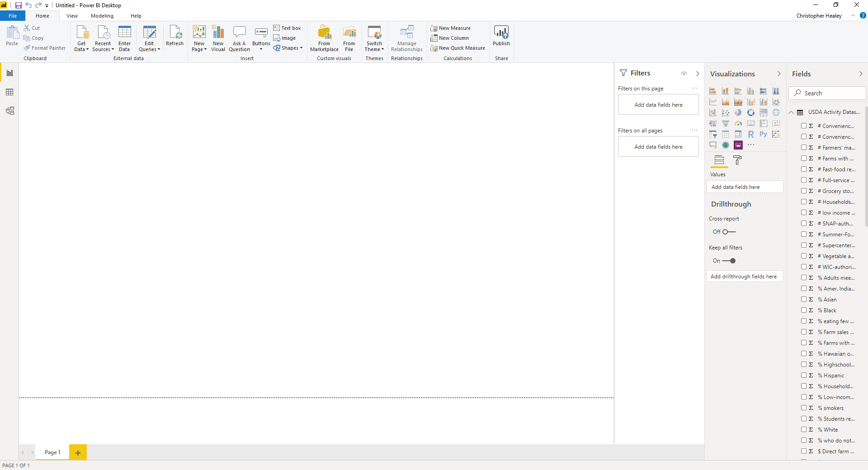The width and height of the screenshot is (868, 470).
Task: Add a new page with plus button
Action: tap(78, 452)
